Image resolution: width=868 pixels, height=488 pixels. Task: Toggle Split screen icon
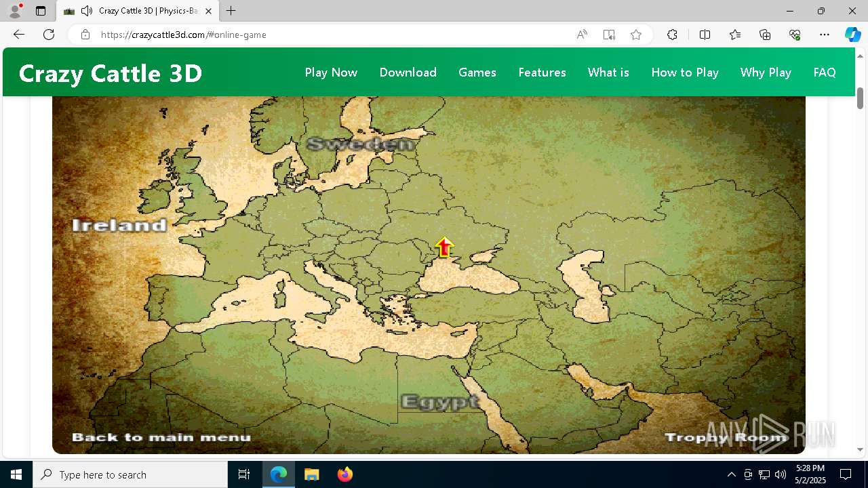point(705,35)
